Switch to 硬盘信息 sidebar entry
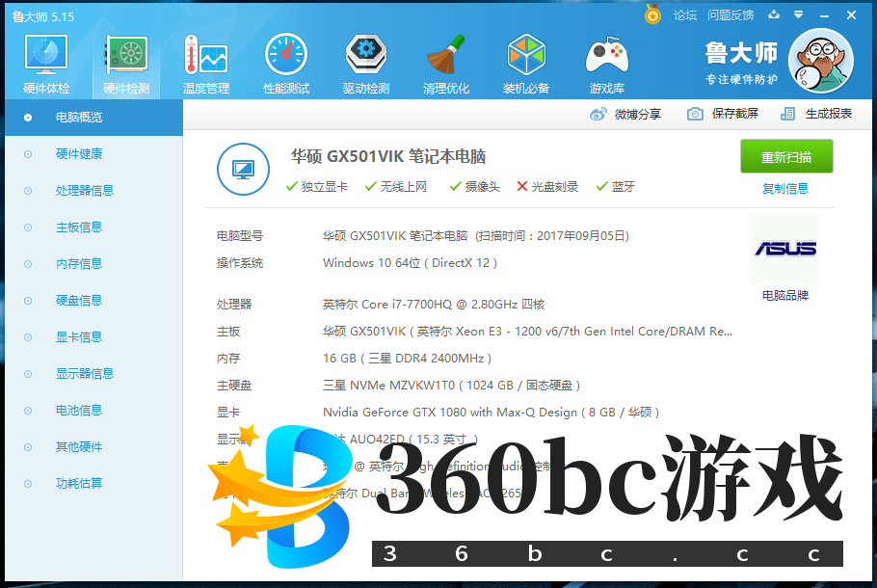Viewport: 877px width, 588px height. [79, 301]
